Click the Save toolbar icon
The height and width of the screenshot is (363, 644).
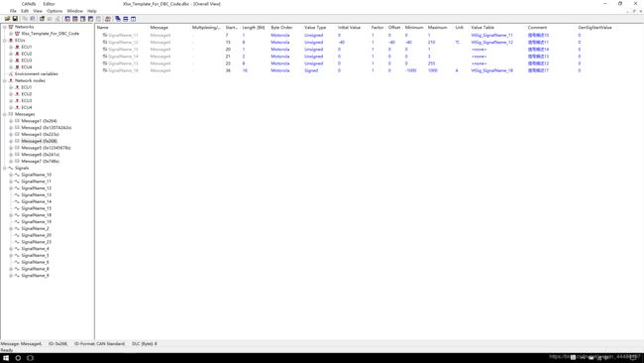(15, 19)
